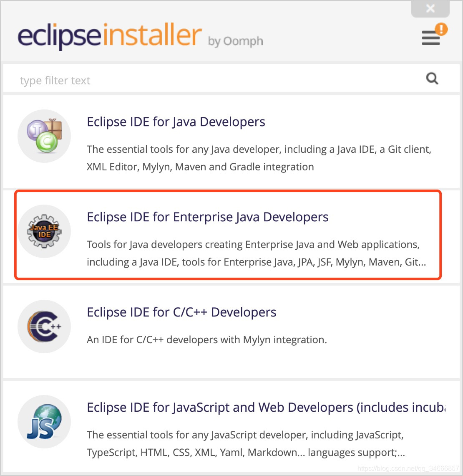Viewport: 463px width, 476px height.
Task: Click the orange exclamation notification badge
Action: 441,29
